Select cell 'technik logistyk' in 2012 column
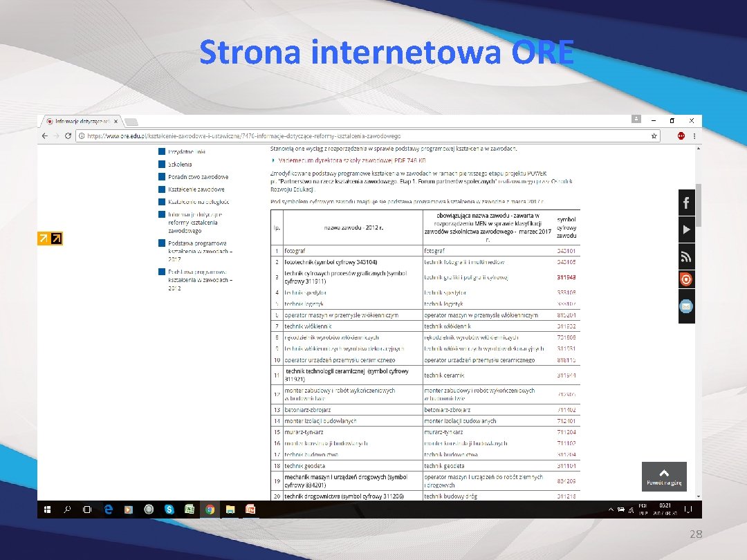 pos(353,304)
